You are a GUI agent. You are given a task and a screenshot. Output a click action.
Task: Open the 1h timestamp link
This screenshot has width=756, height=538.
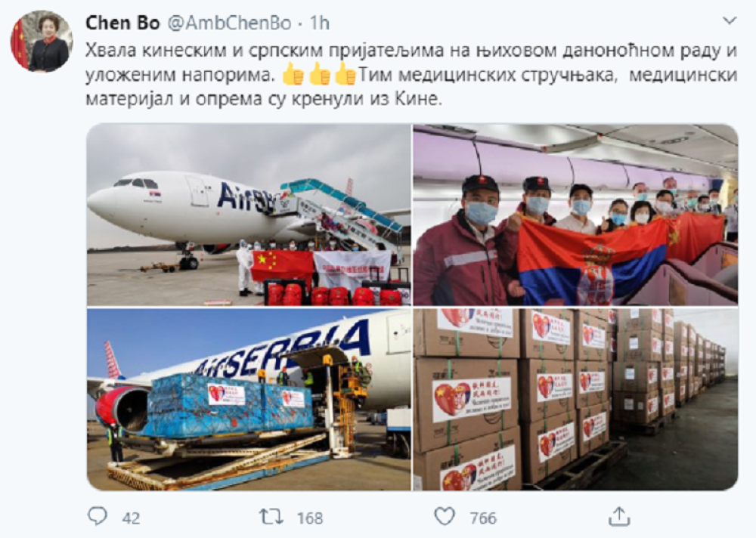pos(320,23)
